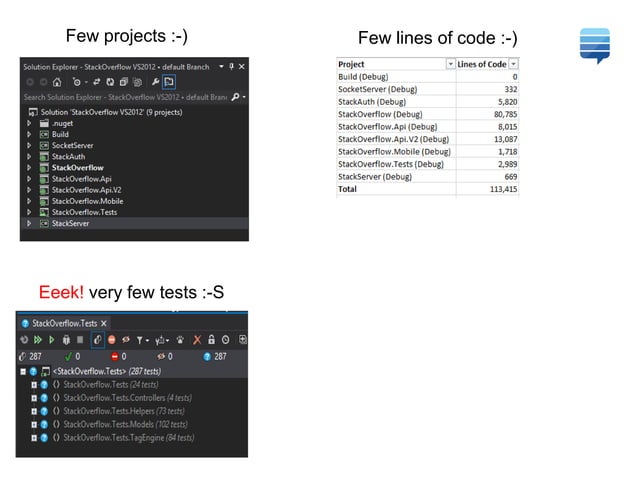Toggle the link icon in test runner toolbar
The image size is (638, 478).
[98, 340]
